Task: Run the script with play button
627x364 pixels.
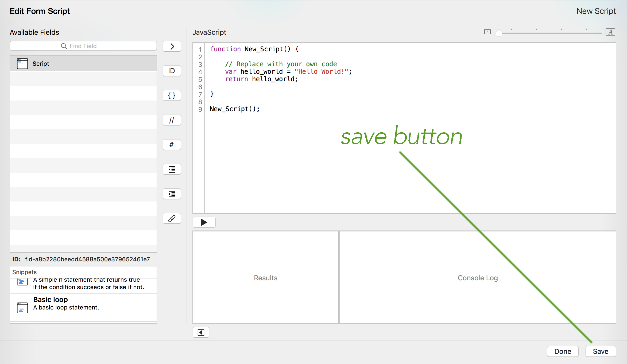Action: click(204, 222)
